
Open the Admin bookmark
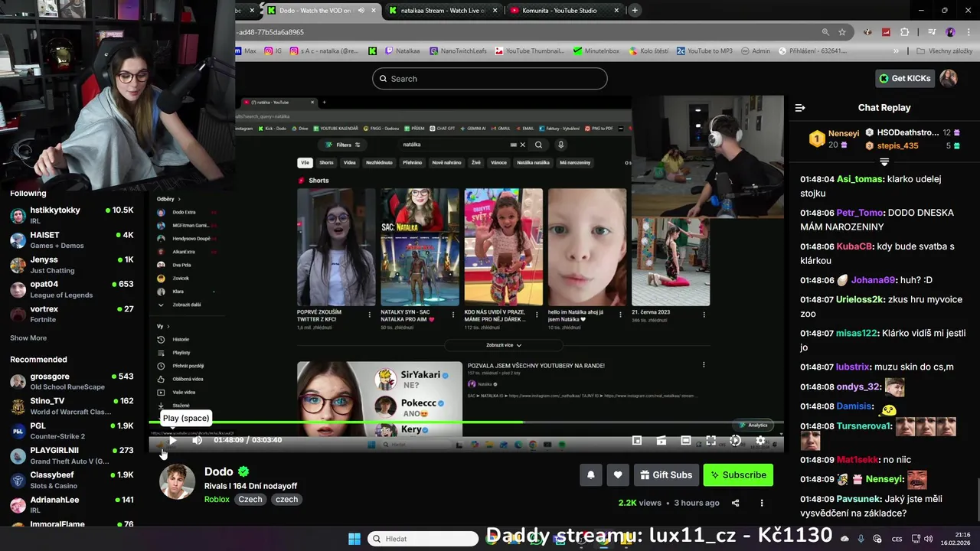(x=756, y=51)
